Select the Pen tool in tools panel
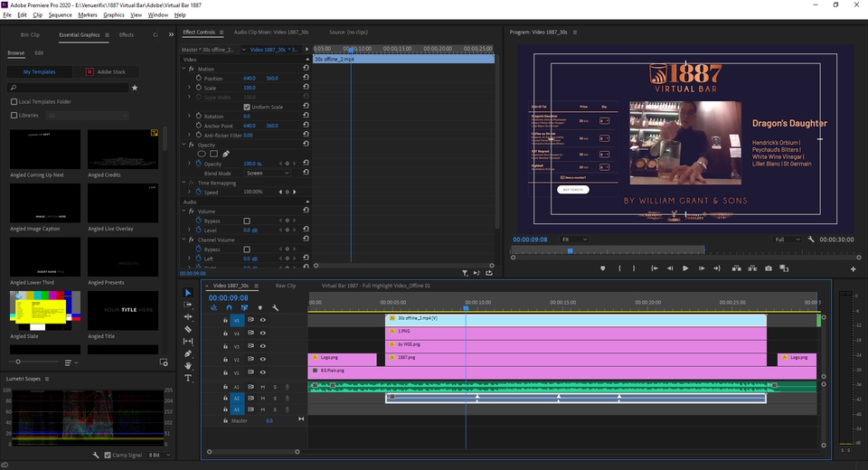This screenshot has width=868, height=470. point(188,353)
